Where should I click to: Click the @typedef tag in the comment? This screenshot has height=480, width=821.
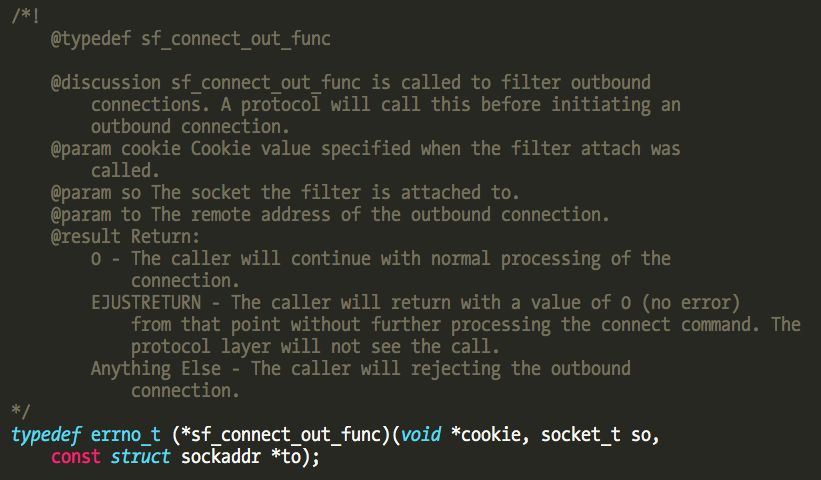click(90, 40)
